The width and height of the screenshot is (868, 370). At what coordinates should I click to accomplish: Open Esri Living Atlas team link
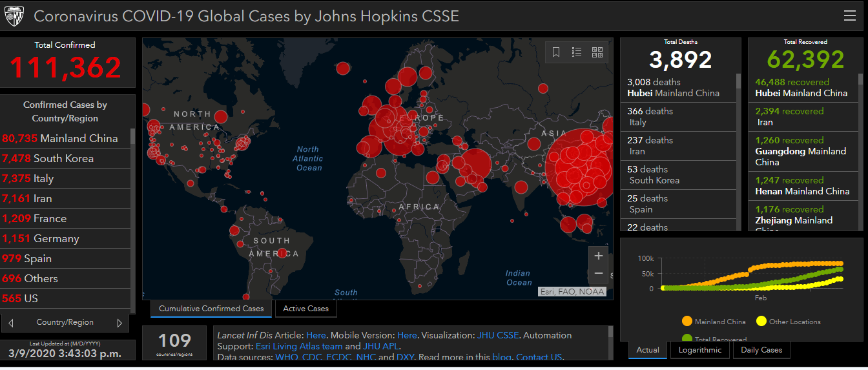(299, 346)
